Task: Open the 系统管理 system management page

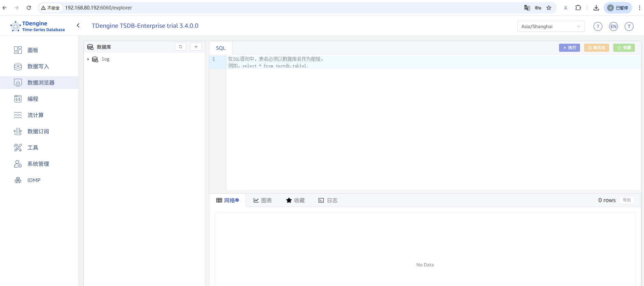Action: (x=38, y=164)
